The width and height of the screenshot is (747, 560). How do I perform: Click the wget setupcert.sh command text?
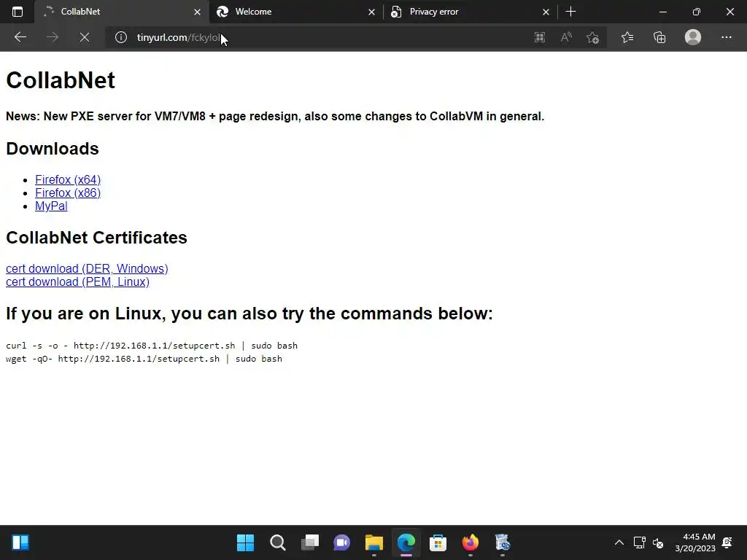coord(144,359)
